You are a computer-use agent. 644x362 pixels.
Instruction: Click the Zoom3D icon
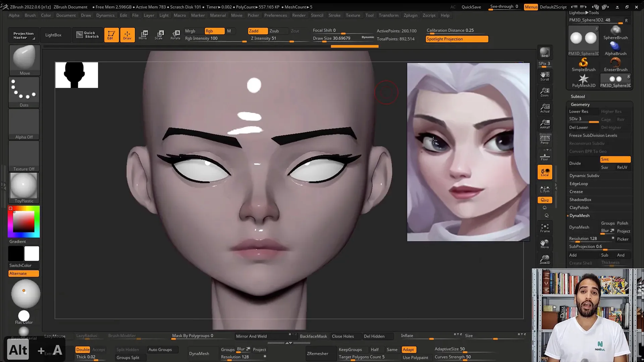545,259
